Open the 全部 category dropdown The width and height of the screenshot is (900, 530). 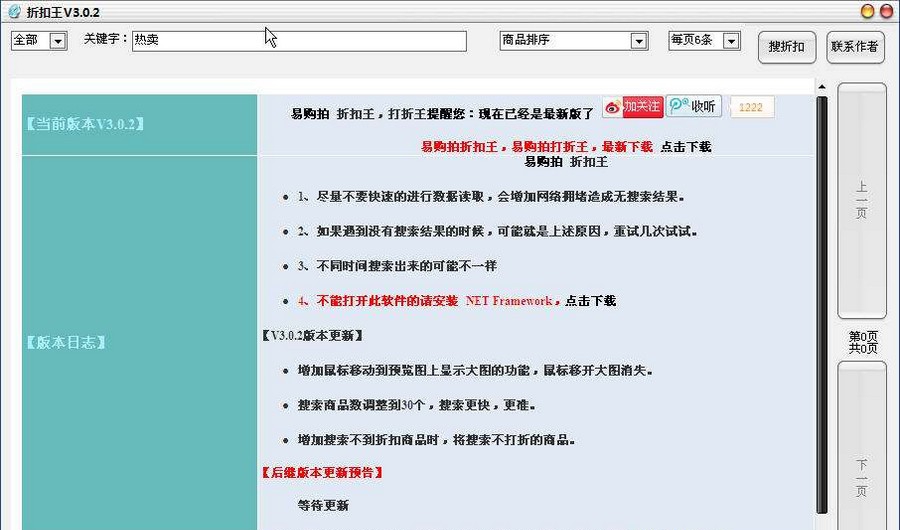tap(39, 40)
